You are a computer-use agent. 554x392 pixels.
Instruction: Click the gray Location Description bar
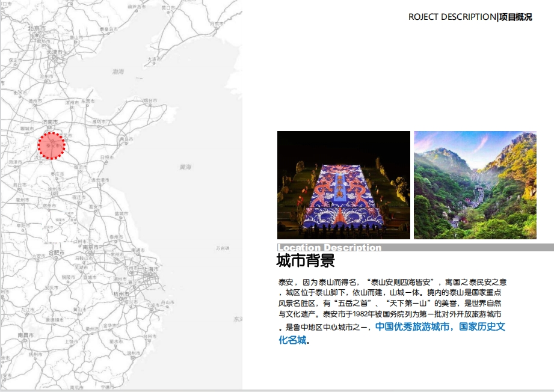point(415,247)
